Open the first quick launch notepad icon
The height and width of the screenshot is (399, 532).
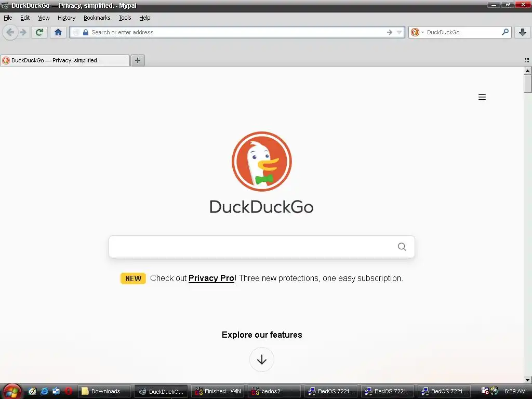pyautogui.click(x=32, y=391)
